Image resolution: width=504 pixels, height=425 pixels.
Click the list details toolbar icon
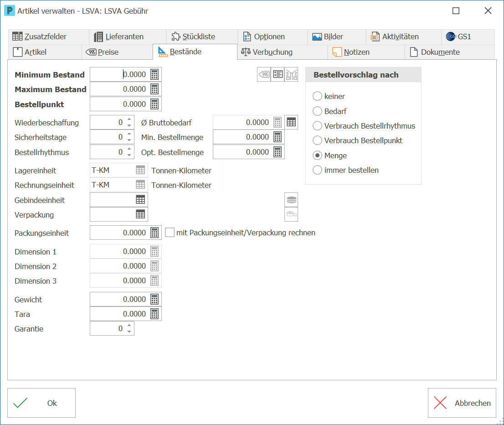click(278, 75)
